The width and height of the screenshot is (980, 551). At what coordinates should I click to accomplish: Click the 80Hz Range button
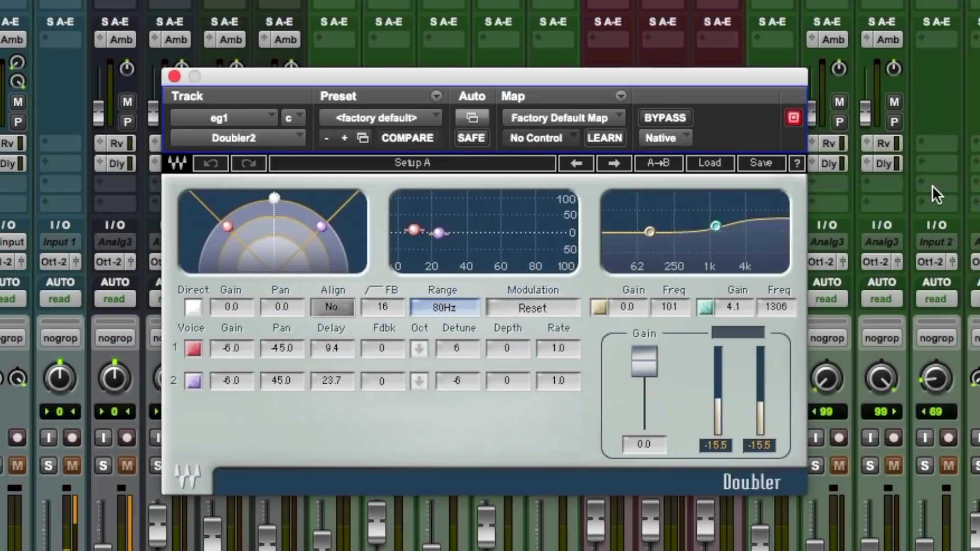(x=444, y=308)
